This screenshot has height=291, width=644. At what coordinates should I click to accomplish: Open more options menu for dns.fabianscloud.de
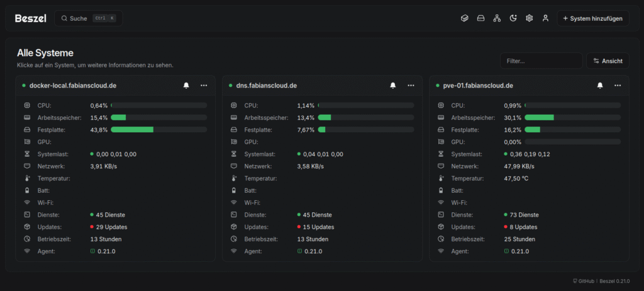tap(411, 85)
